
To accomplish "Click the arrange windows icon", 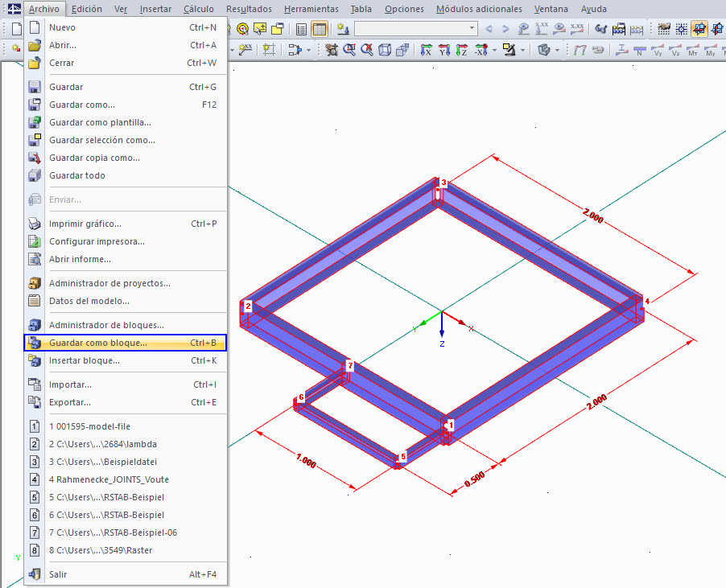I will [278, 29].
